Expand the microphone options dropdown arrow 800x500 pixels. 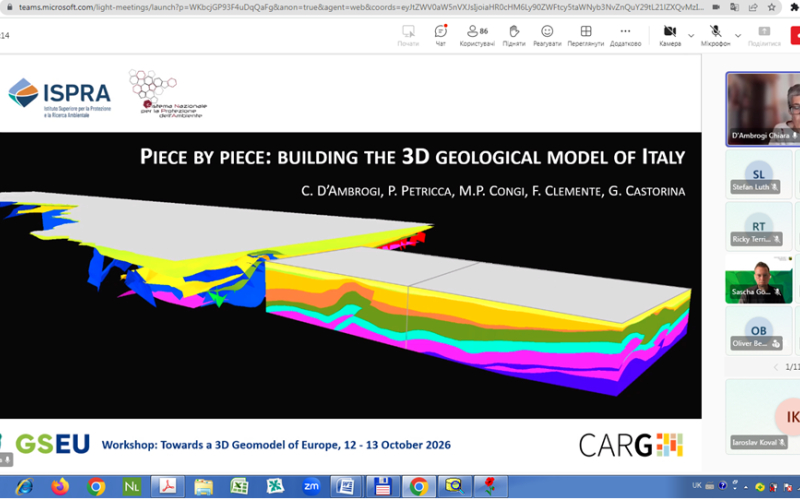[738, 36]
